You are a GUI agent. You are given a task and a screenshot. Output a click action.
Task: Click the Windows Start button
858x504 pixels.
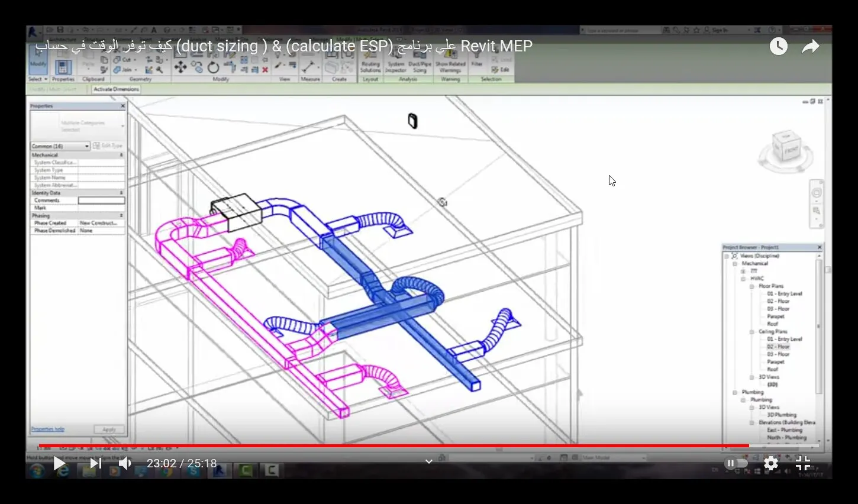(37, 471)
